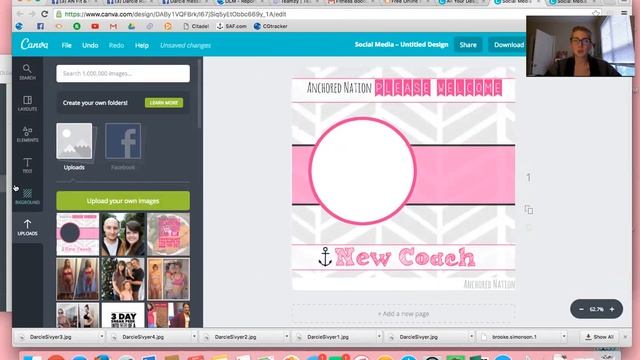
Task: Click the design title Social Media – Untitled Design
Action: coord(401,44)
